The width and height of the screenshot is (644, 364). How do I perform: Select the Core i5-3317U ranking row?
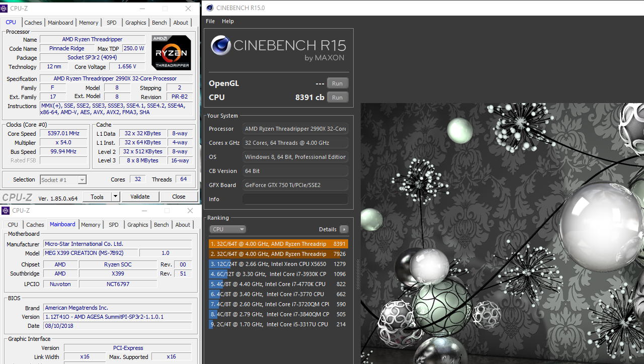click(x=278, y=324)
